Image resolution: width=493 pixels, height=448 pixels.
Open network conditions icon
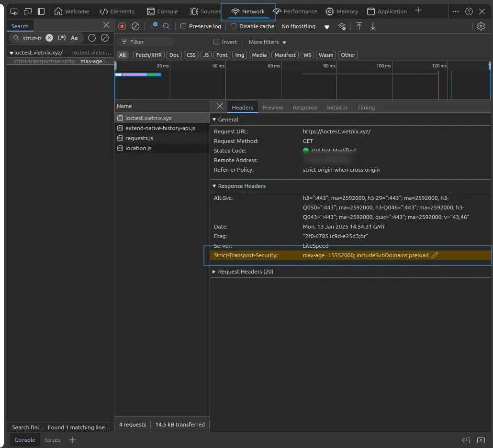[342, 27]
